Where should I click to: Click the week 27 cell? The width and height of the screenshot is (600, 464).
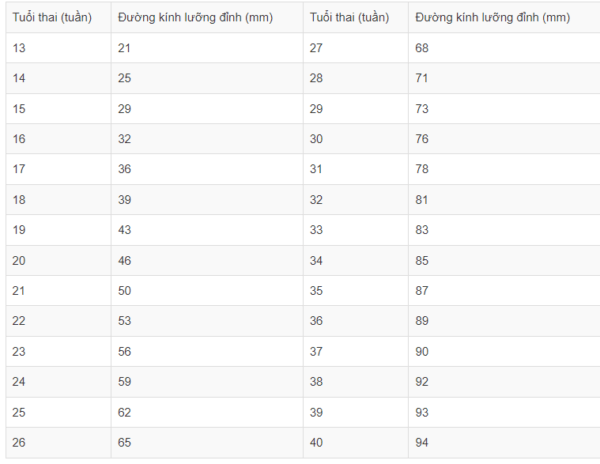(356, 48)
